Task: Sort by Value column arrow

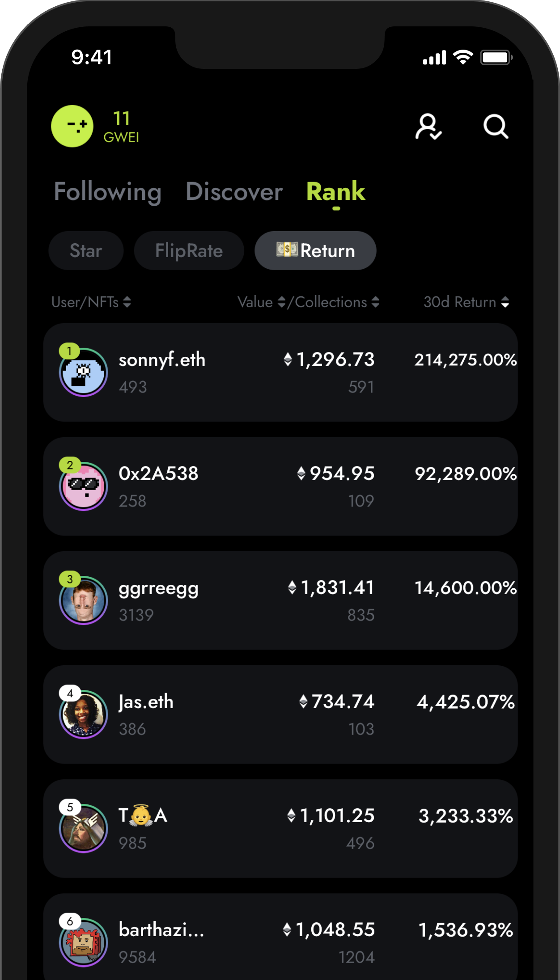Action: (x=281, y=302)
